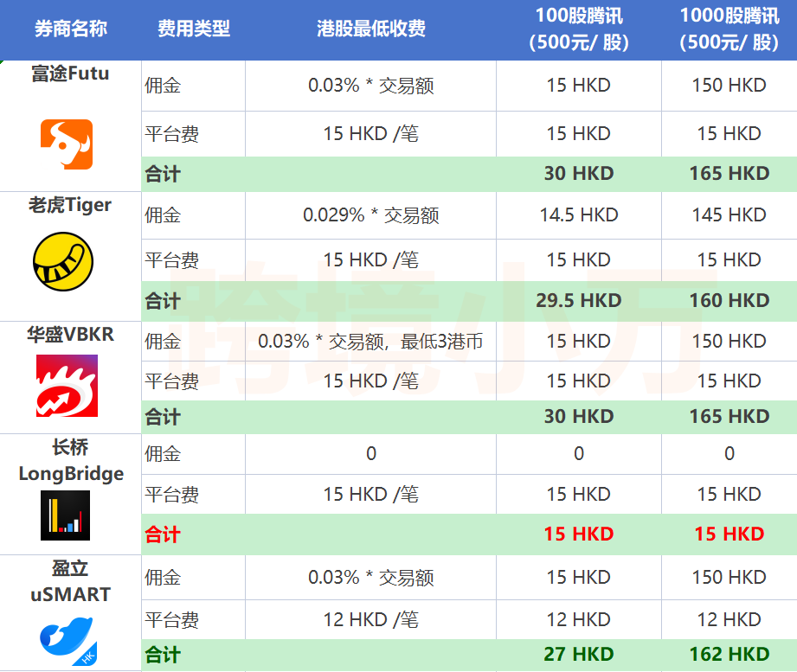Image resolution: width=797 pixels, height=672 pixels.
Task: Select LongBridge's 15 HKD /笔 platform fee
Action: pyautogui.click(x=371, y=494)
